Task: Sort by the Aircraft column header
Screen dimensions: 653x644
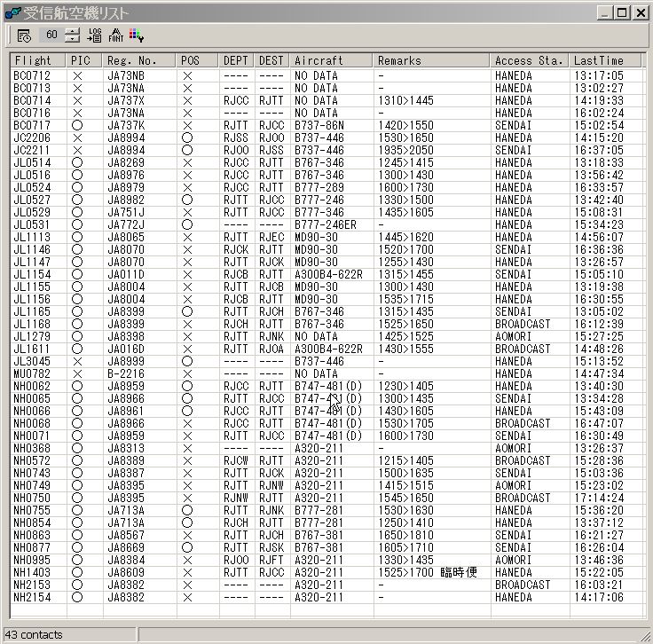Action: pos(331,60)
